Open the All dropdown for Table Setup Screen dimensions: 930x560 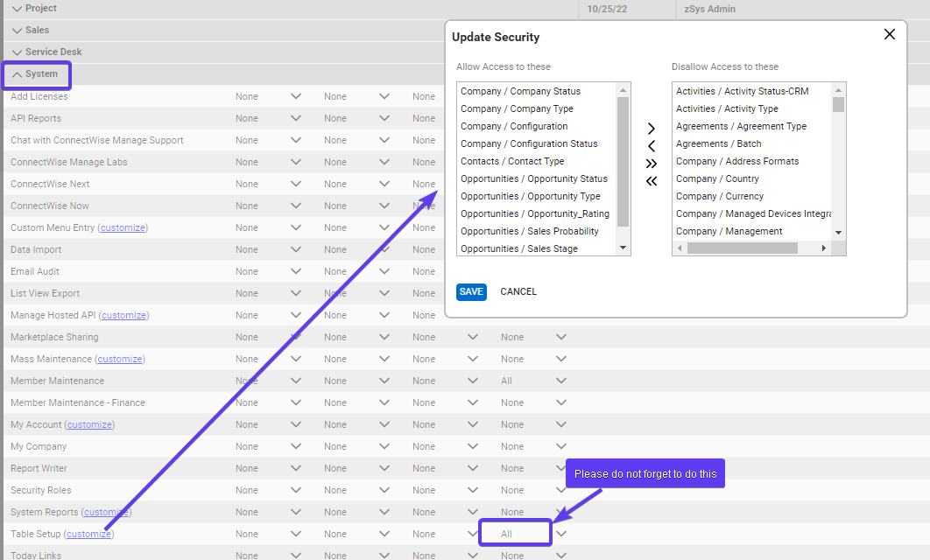pos(560,533)
